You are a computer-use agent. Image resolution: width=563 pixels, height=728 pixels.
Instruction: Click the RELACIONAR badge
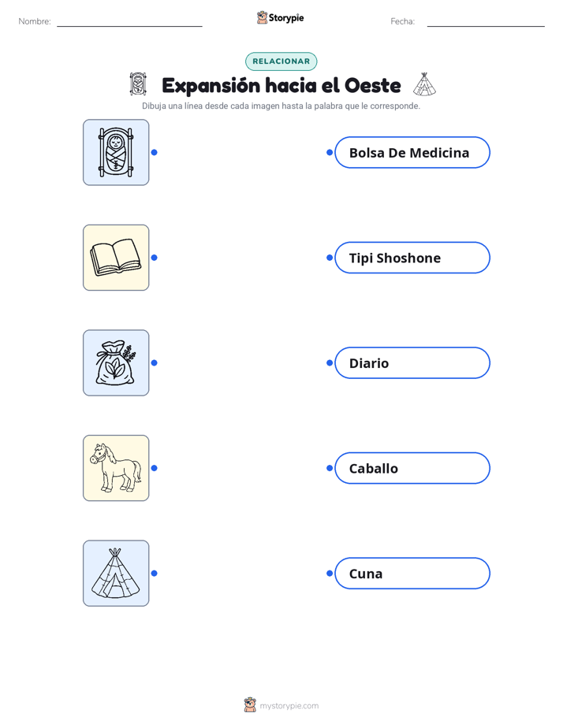tap(281, 61)
